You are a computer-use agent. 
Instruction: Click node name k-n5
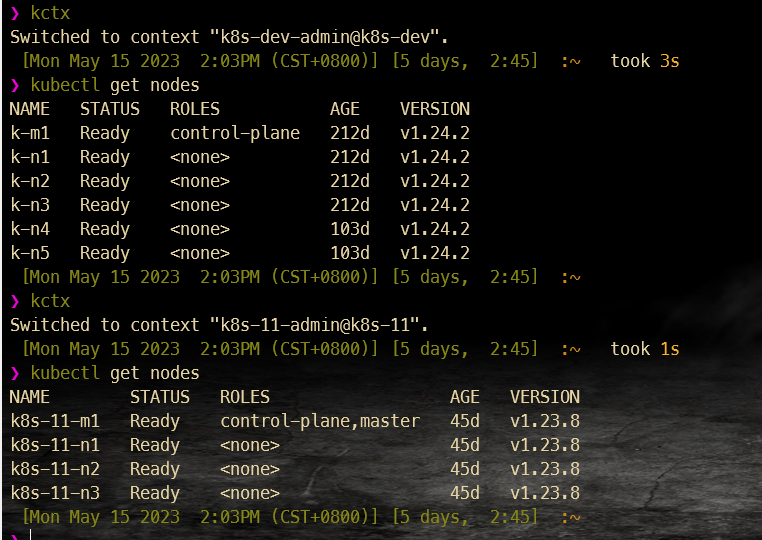click(30, 253)
